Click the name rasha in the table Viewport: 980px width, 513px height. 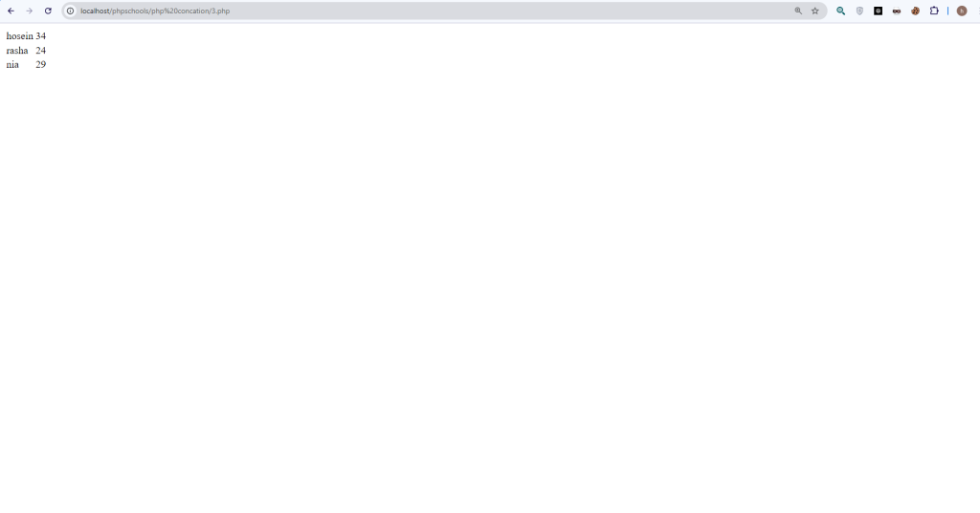(x=17, y=51)
